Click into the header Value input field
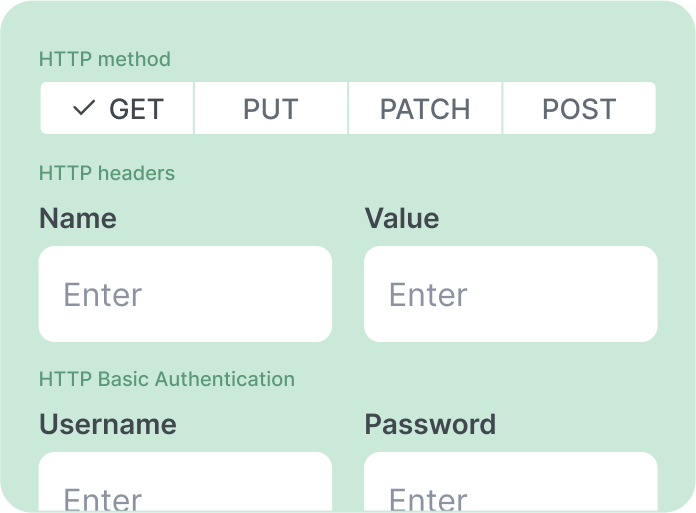696x513 pixels. click(x=510, y=294)
